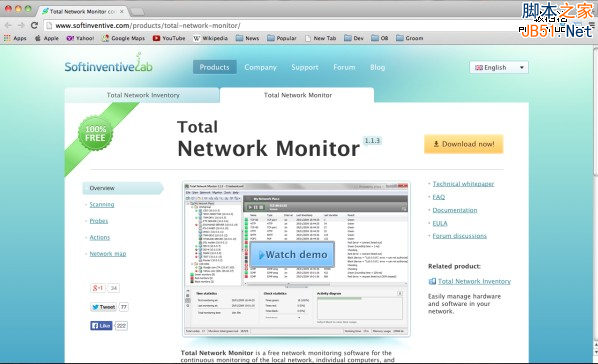Open the FAQ link
This screenshot has width=598, height=364.
click(439, 197)
